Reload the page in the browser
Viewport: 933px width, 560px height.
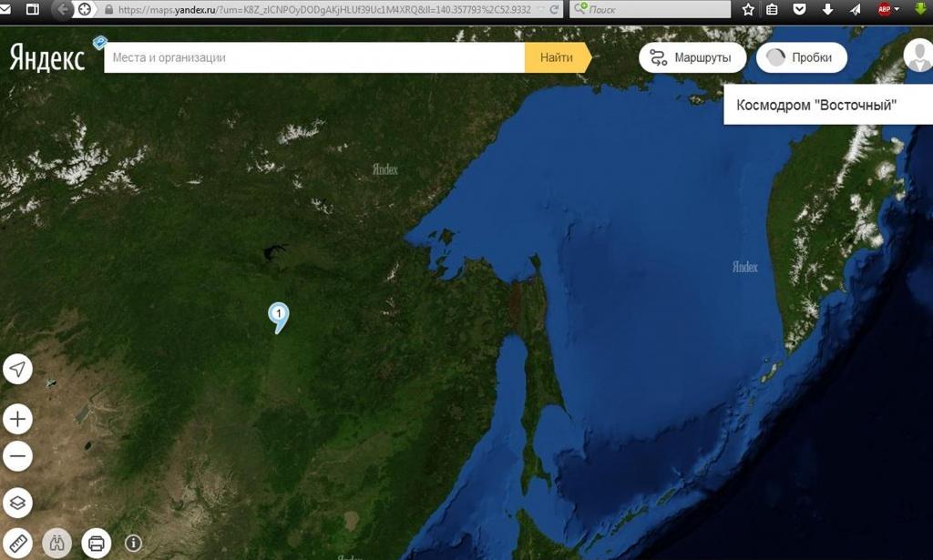(554, 9)
